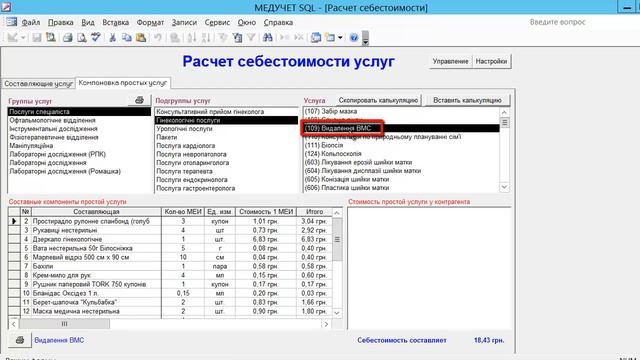Click the printer icon above Группы услуг

point(139,100)
